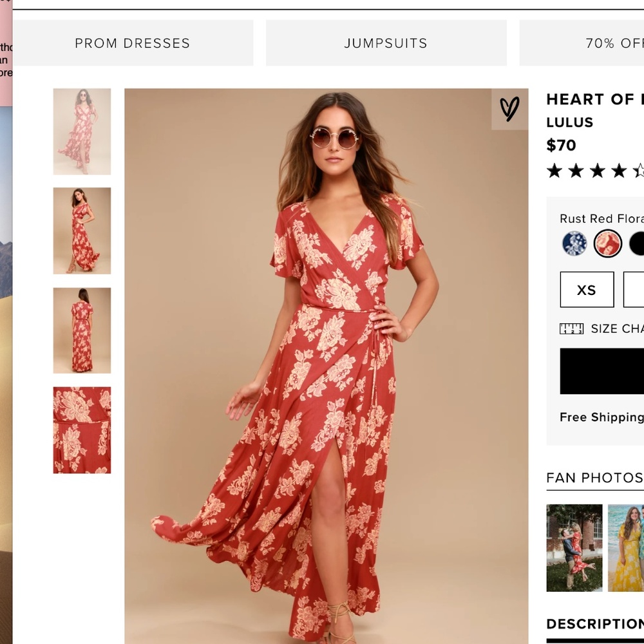View the fabric close-up thumbnail
Viewport: 644px width, 644px height.
(82, 430)
